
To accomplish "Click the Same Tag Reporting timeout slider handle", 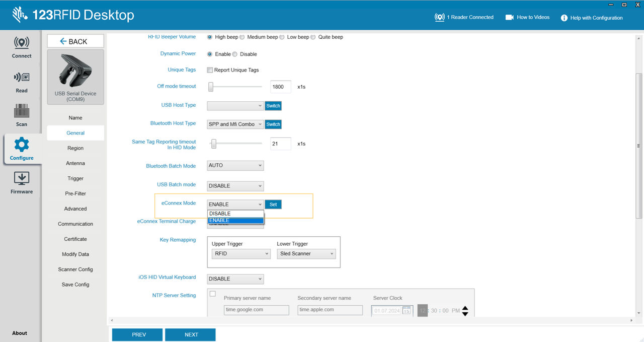I will point(214,144).
